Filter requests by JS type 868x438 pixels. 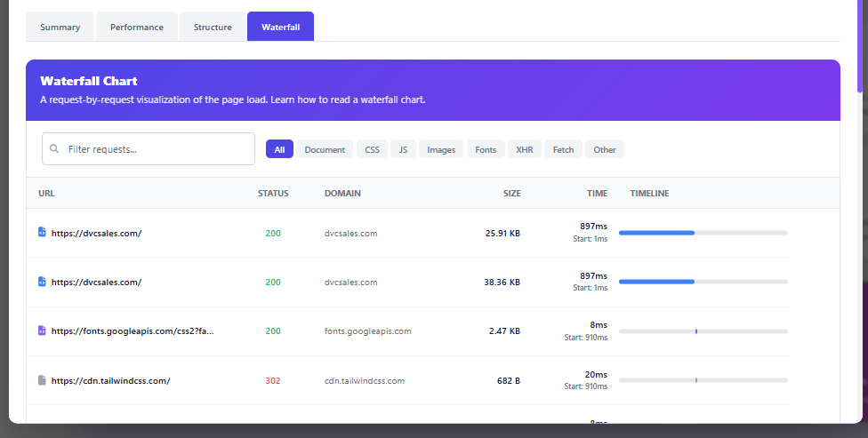[403, 149]
